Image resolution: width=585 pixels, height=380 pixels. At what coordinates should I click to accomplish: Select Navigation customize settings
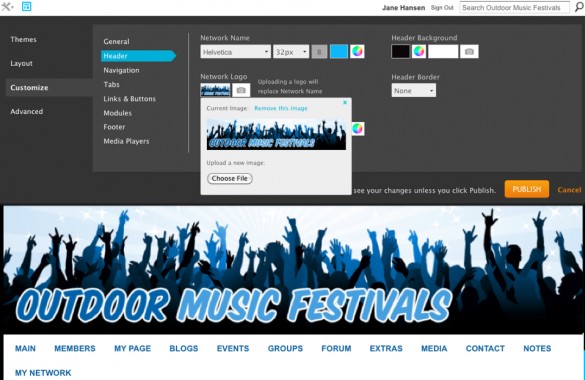click(x=121, y=70)
